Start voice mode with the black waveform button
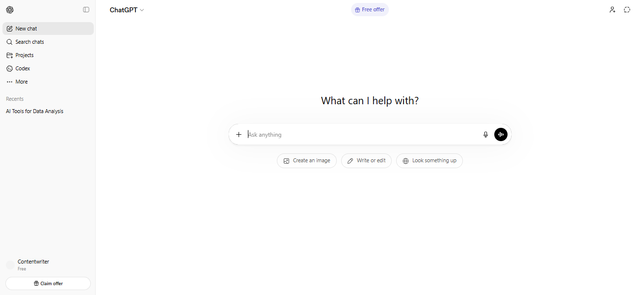Image resolution: width=644 pixels, height=295 pixels. pyautogui.click(x=501, y=134)
